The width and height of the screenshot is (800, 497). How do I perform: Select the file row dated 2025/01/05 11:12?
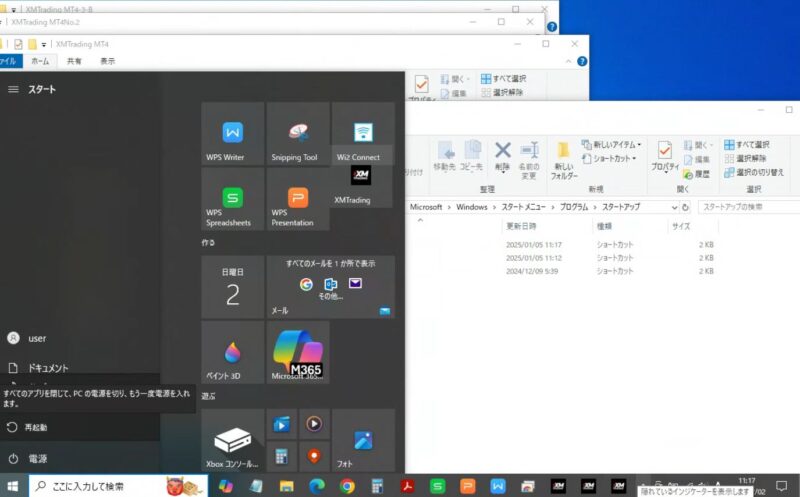click(x=563, y=258)
